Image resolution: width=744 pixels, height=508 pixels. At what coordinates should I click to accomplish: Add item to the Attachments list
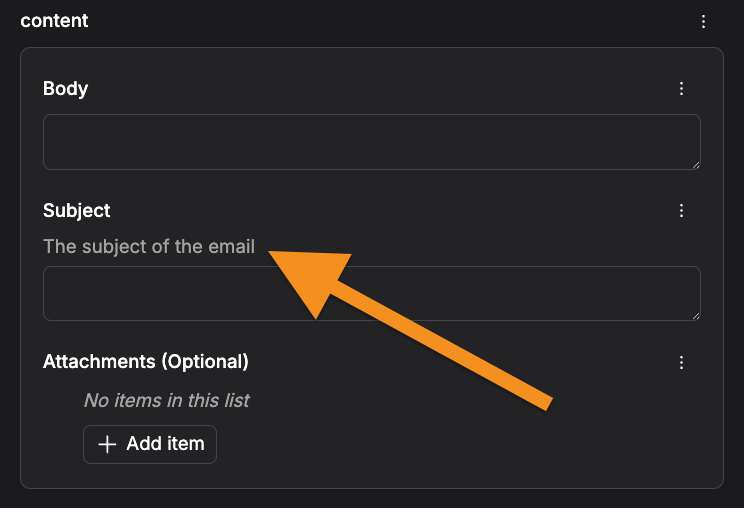(150, 444)
